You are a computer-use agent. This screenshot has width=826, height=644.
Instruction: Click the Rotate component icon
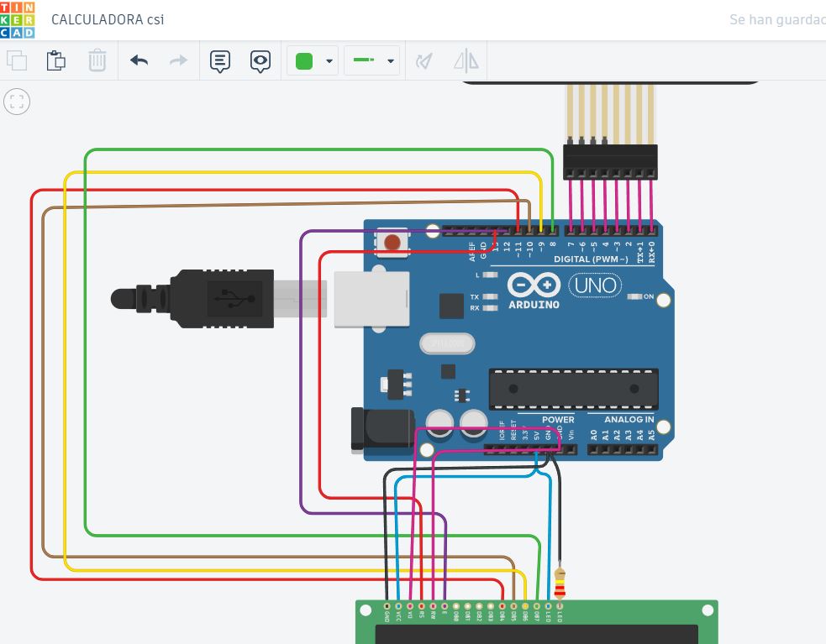[424, 61]
